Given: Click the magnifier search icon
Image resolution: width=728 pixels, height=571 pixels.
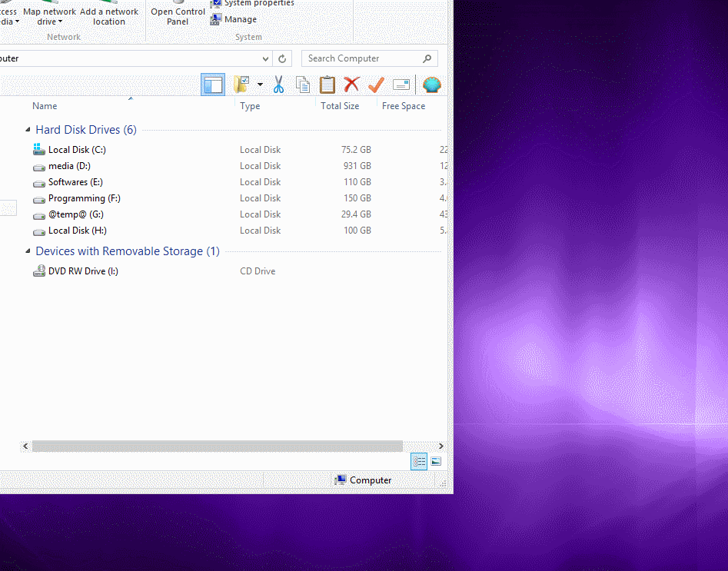Looking at the screenshot, I should (x=427, y=58).
